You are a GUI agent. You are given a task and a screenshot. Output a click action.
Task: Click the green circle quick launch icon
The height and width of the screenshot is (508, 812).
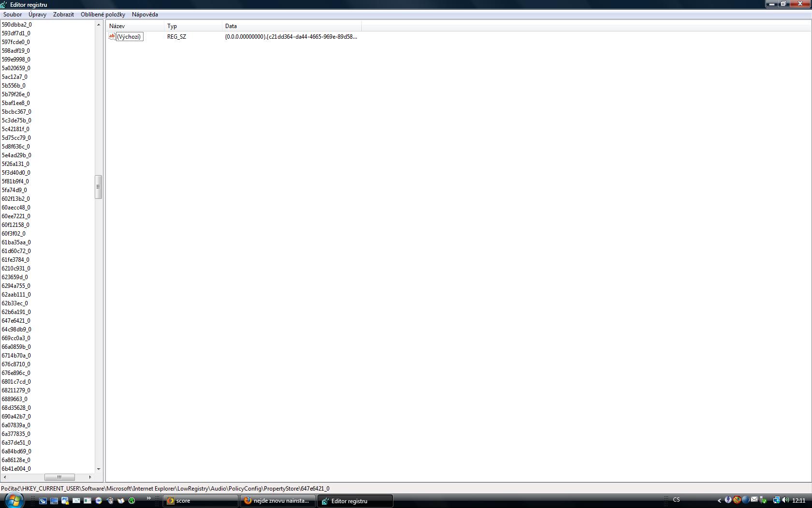pos(132,501)
